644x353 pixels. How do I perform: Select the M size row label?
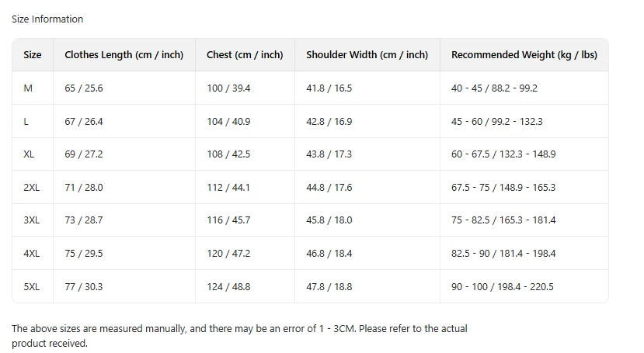29,88
